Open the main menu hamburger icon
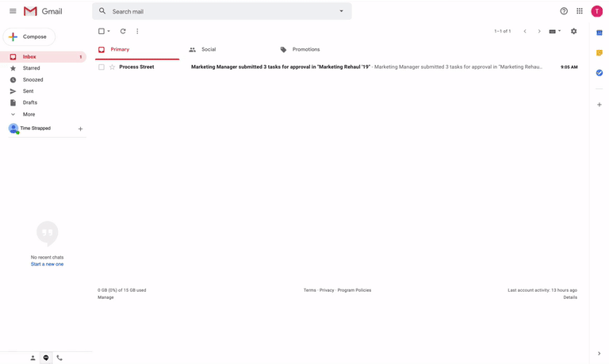609x364 pixels. pyautogui.click(x=13, y=11)
